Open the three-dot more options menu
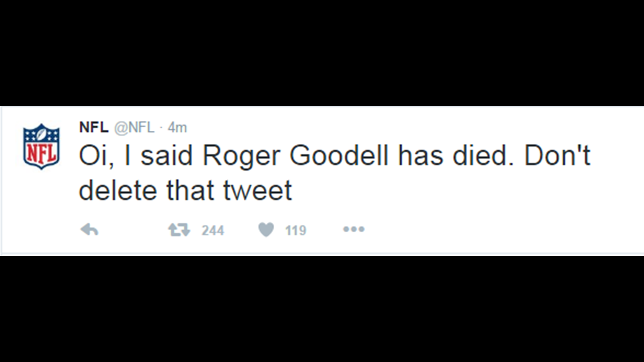Viewport: 644px width, 362px height. [x=354, y=230]
